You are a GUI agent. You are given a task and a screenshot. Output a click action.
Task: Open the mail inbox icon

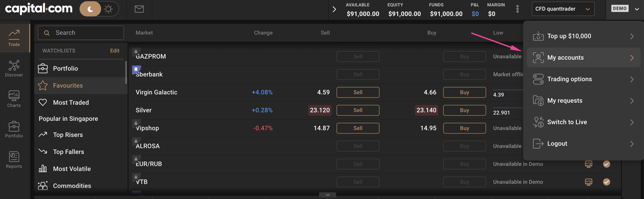pos(139,9)
